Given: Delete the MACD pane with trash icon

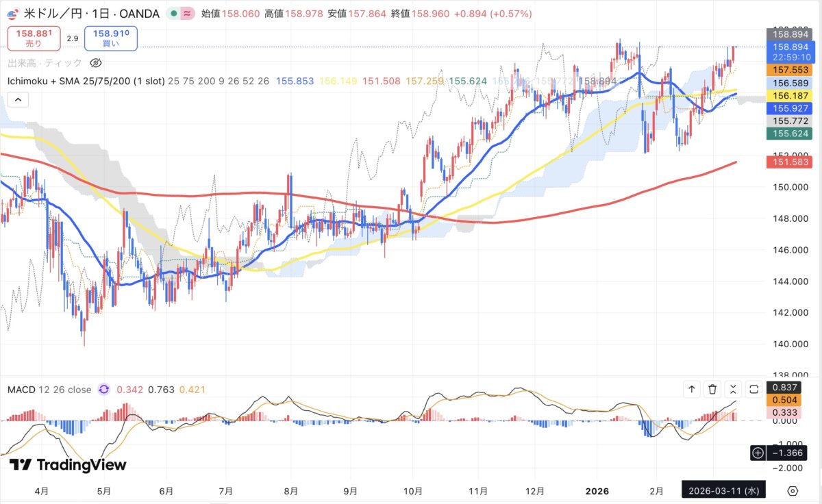Looking at the screenshot, I should [x=712, y=390].
